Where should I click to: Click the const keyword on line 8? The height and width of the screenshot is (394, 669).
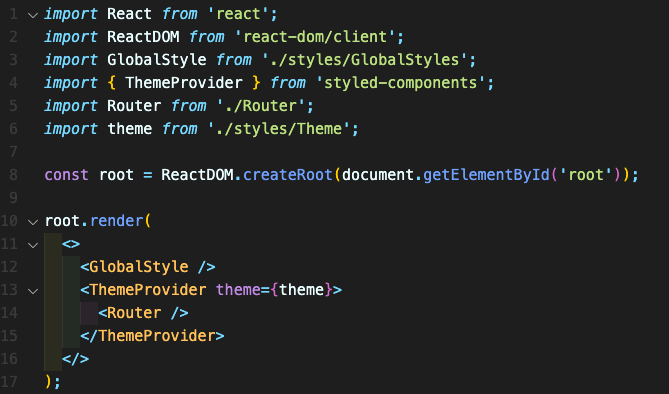pos(67,175)
